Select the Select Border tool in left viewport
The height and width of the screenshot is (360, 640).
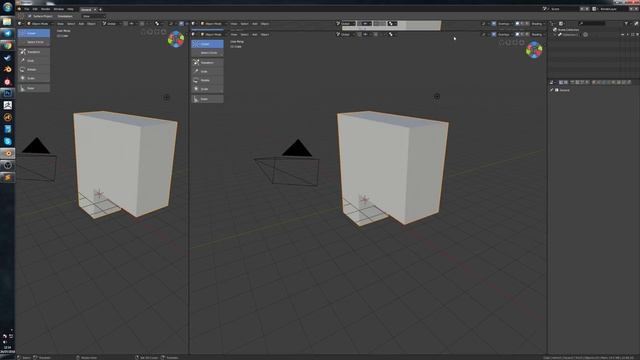pos(34,42)
